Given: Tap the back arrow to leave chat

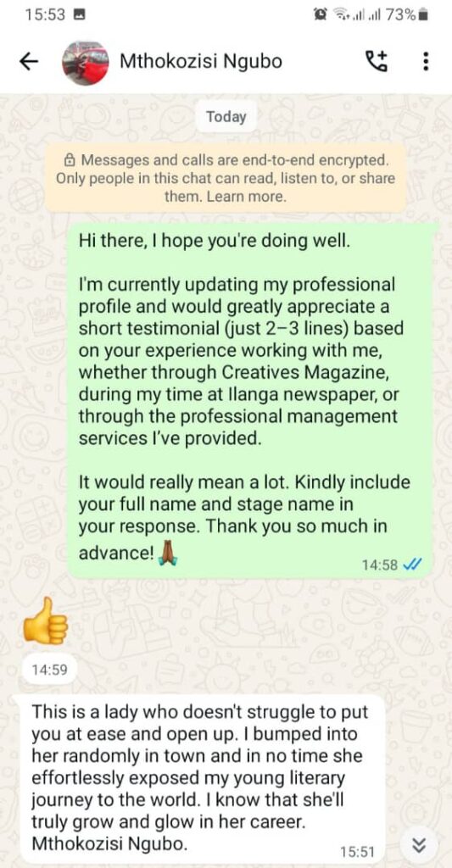Looking at the screenshot, I should pos(29,61).
